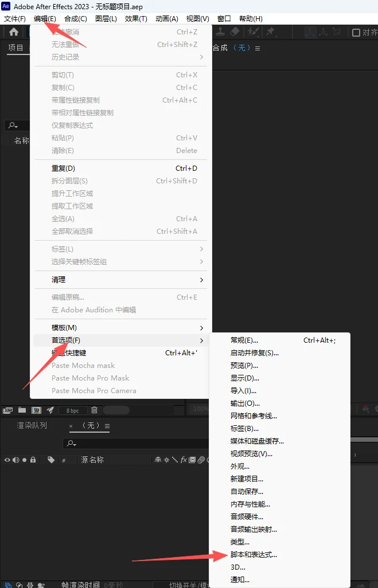Open the 图层(L) menu
This screenshot has height=588, width=378.
[106, 19]
